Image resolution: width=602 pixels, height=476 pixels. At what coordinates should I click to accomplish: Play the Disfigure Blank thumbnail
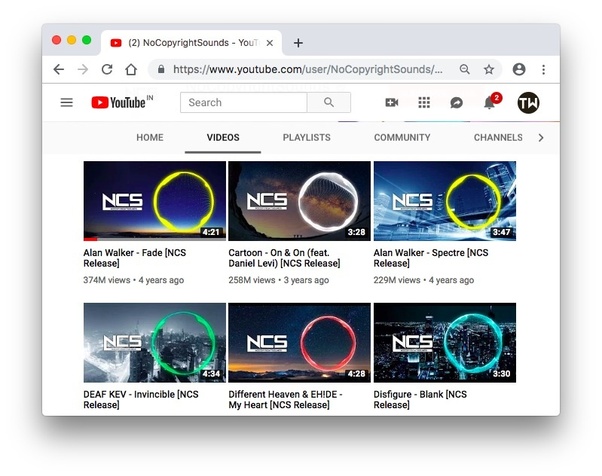(x=445, y=342)
